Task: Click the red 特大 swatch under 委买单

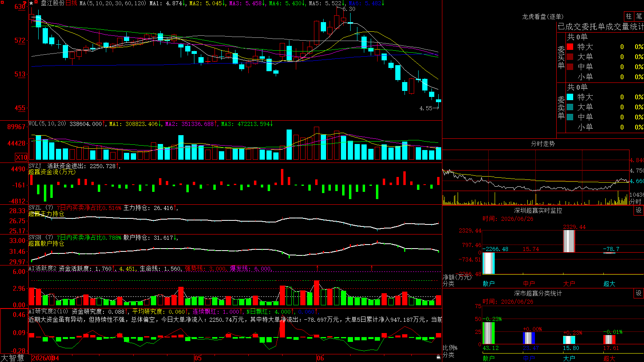Action: [570, 47]
